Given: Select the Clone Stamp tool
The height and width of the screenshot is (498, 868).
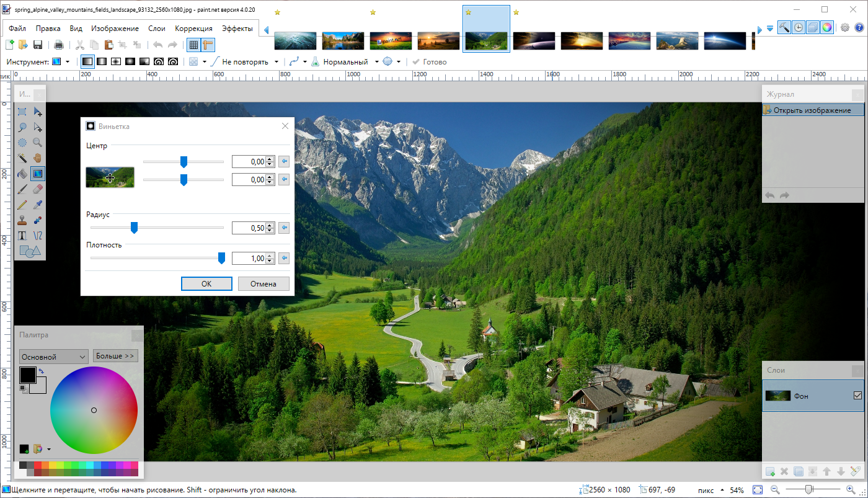Looking at the screenshot, I should click(22, 220).
